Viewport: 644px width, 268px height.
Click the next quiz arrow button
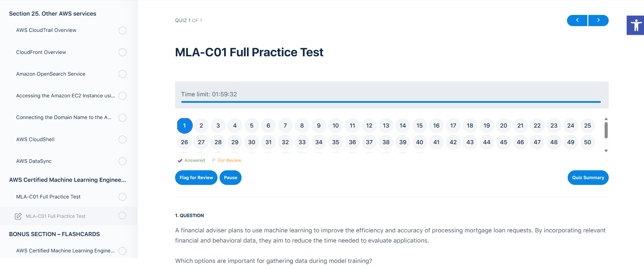click(598, 20)
